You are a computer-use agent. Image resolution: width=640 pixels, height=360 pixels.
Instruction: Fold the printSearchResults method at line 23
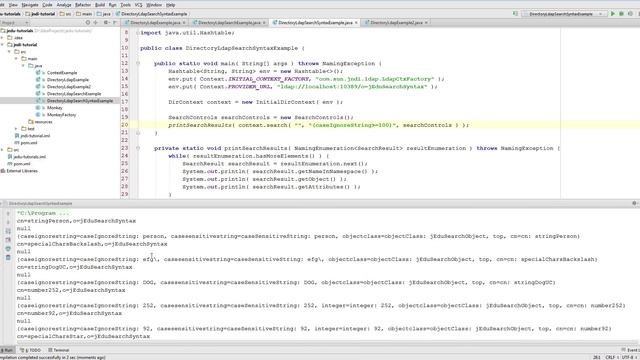click(138, 148)
